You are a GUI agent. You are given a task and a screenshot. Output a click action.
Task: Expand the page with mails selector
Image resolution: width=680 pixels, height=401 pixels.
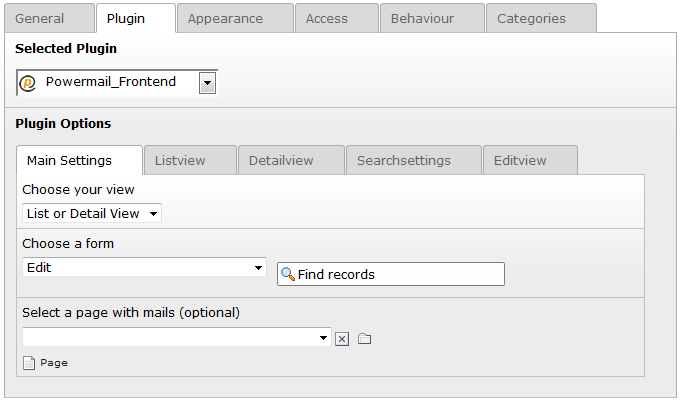(176, 338)
